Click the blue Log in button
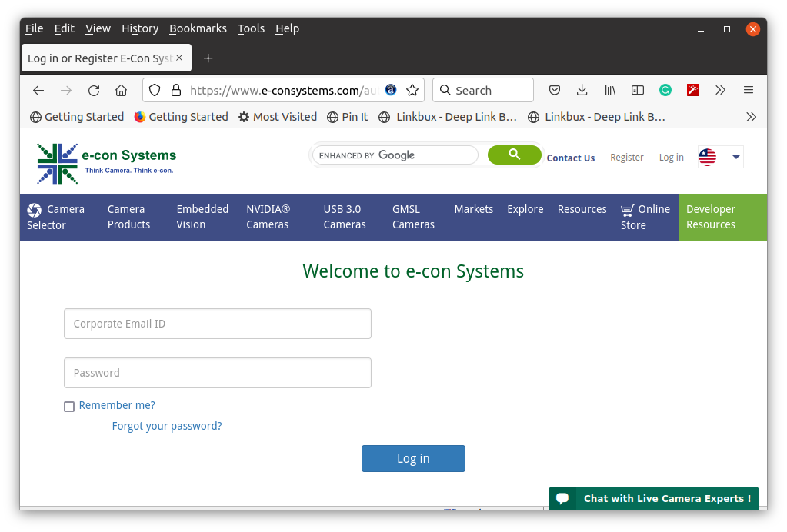Viewport: 787px width, 532px height. (x=413, y=458)
